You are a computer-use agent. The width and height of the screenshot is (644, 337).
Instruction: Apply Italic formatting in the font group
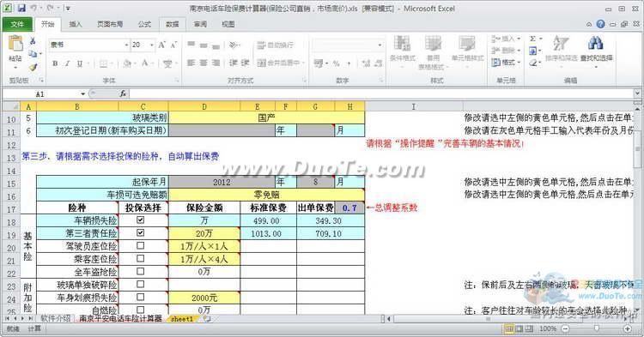67,63
